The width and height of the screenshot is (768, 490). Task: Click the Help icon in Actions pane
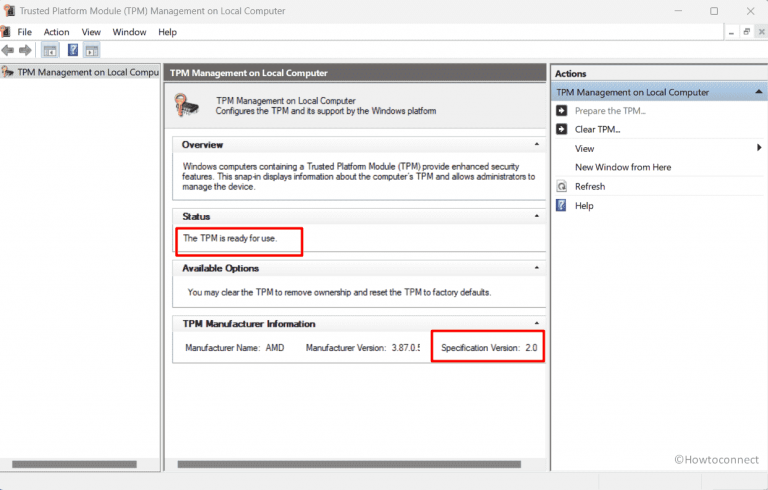click(562, 206)
